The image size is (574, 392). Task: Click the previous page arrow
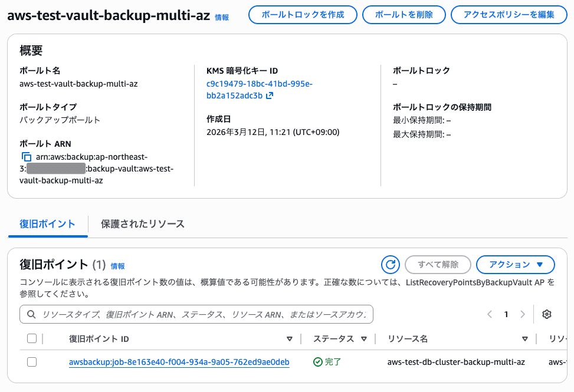488,314
